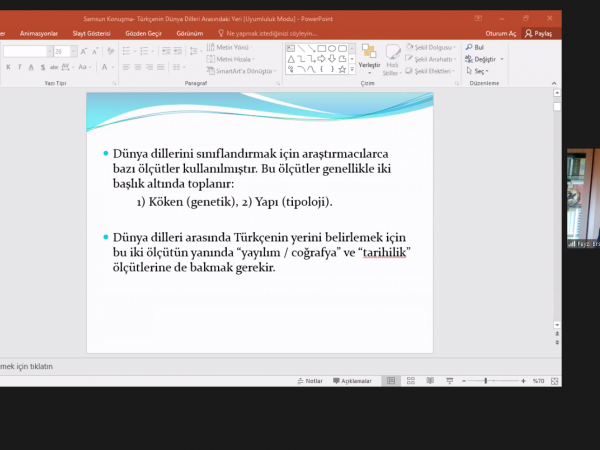
Task: Increase the list indent level
Action: (x=178, y=51)
